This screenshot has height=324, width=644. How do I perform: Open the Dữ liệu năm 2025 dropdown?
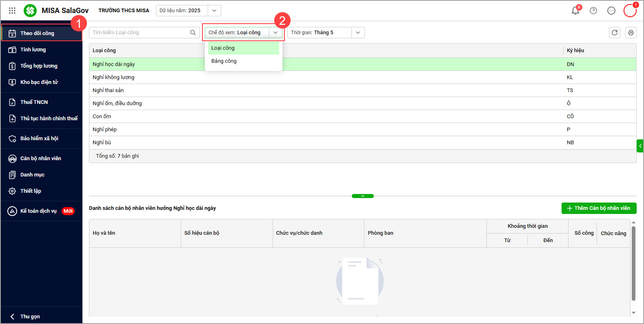click(214, 11)
